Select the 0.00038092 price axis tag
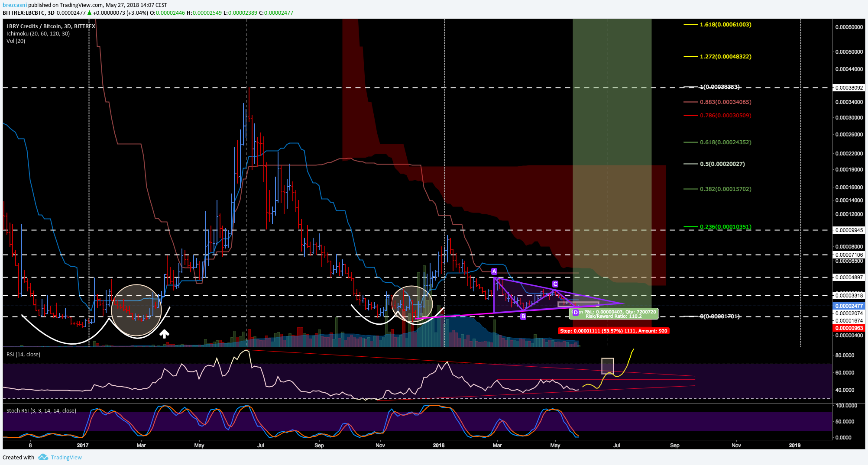Image resolution: width=868 pixels, height=465 pixels. pyautogui.click(x=849, y=88)
